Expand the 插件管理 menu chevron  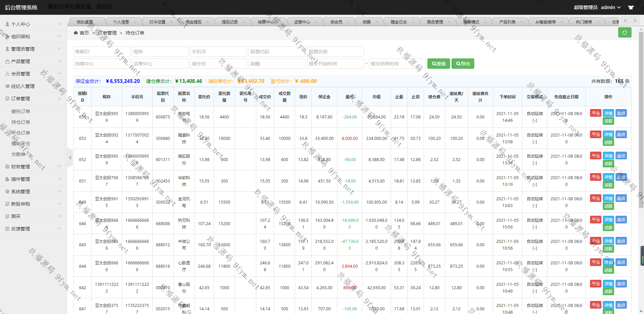click(x=59, y=179)
